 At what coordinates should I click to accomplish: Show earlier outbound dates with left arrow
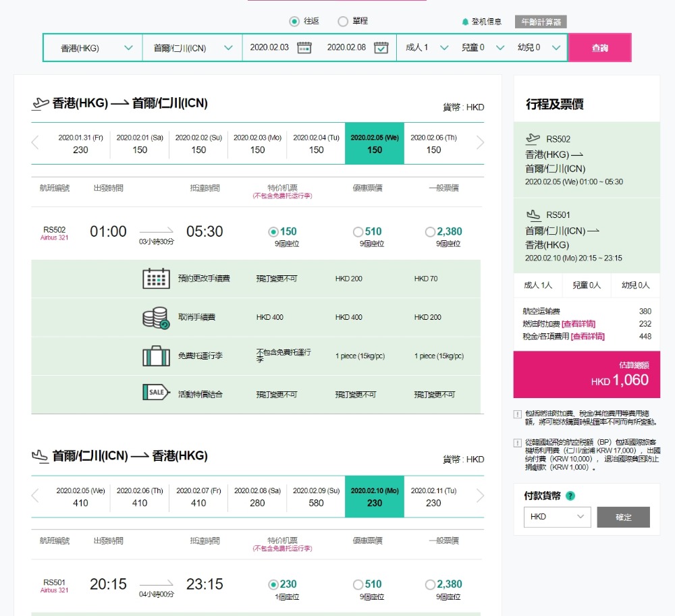[36, 142]
